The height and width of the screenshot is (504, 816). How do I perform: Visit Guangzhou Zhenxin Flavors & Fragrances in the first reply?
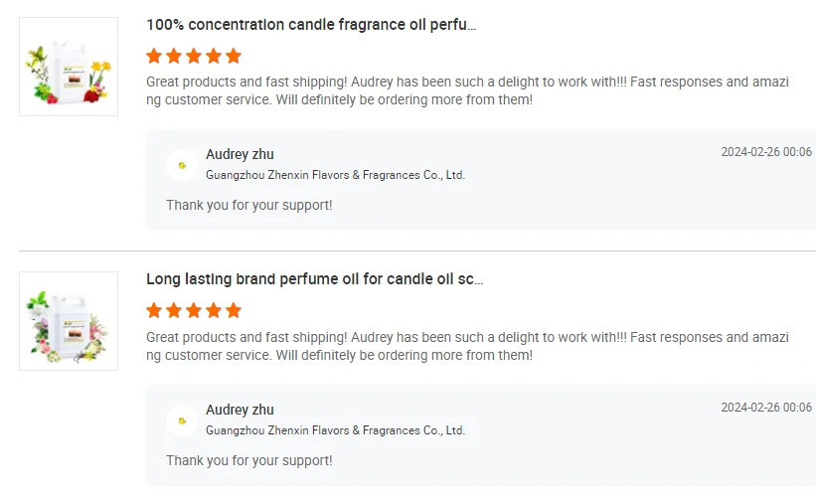[335, 175]
